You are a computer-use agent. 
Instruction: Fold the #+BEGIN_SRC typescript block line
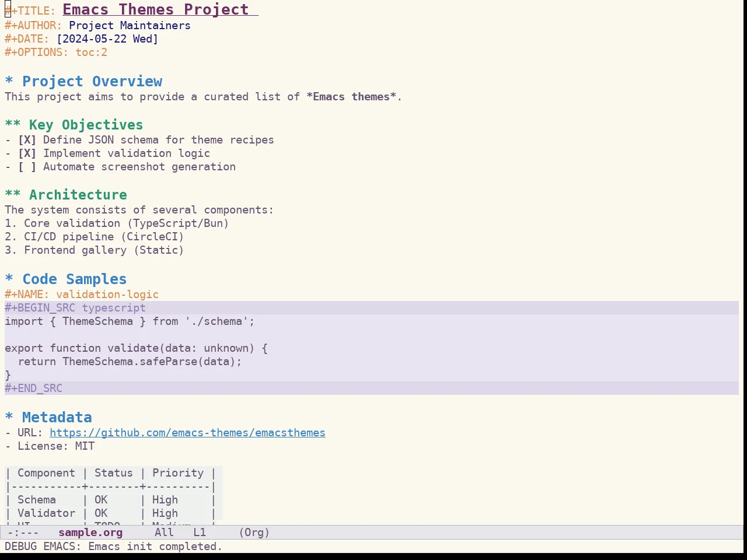point(372,308)
